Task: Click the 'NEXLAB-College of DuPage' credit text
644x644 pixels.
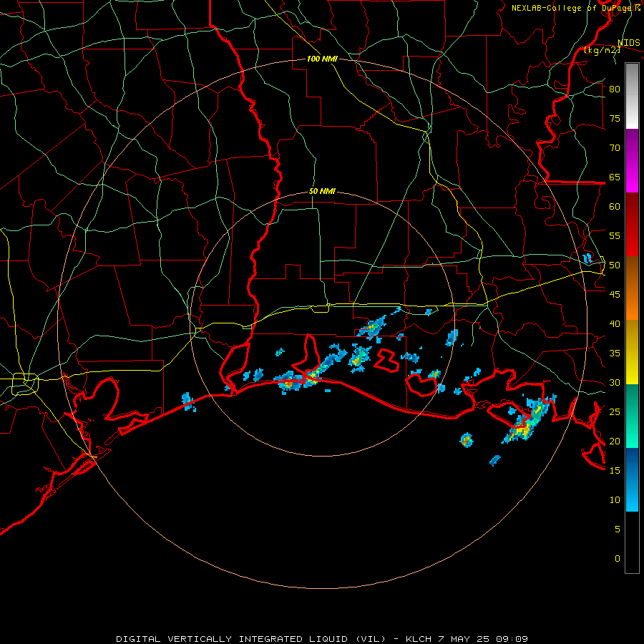Action: point(572,8)
